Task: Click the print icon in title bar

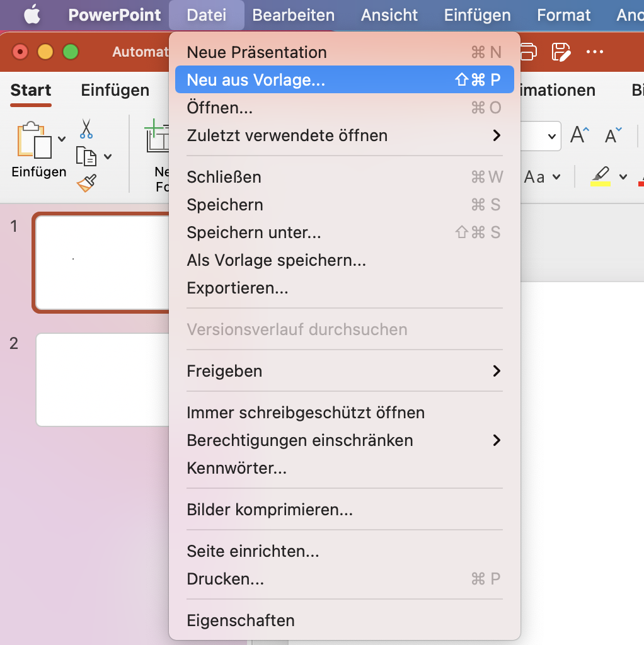Action: point(528,52)
